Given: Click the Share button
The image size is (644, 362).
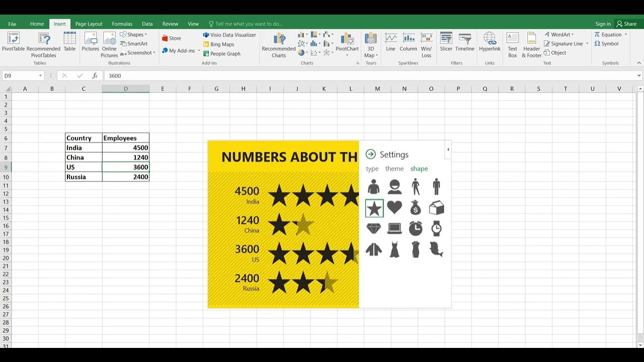Looking at the screenshot, I should (627, 24).
